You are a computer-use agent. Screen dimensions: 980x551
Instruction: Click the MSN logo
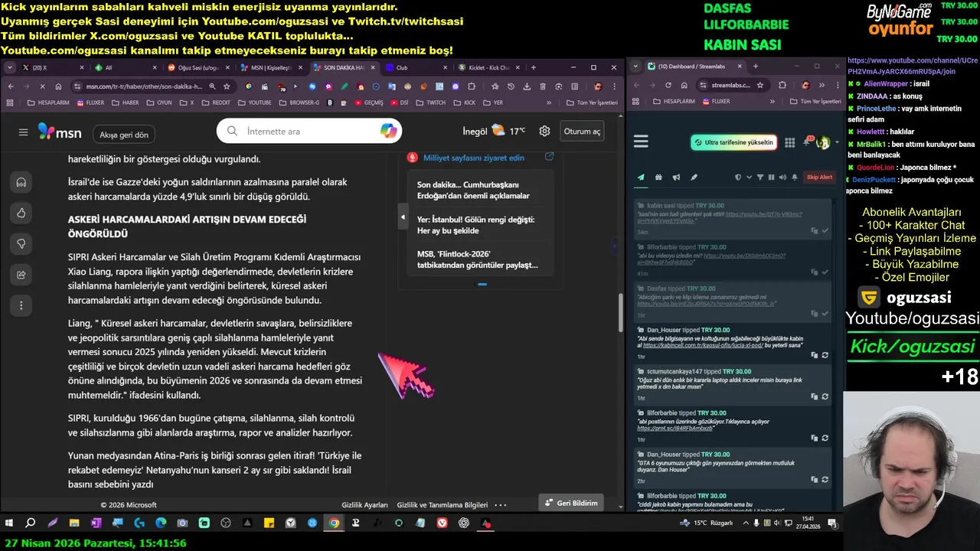point(59,132)
